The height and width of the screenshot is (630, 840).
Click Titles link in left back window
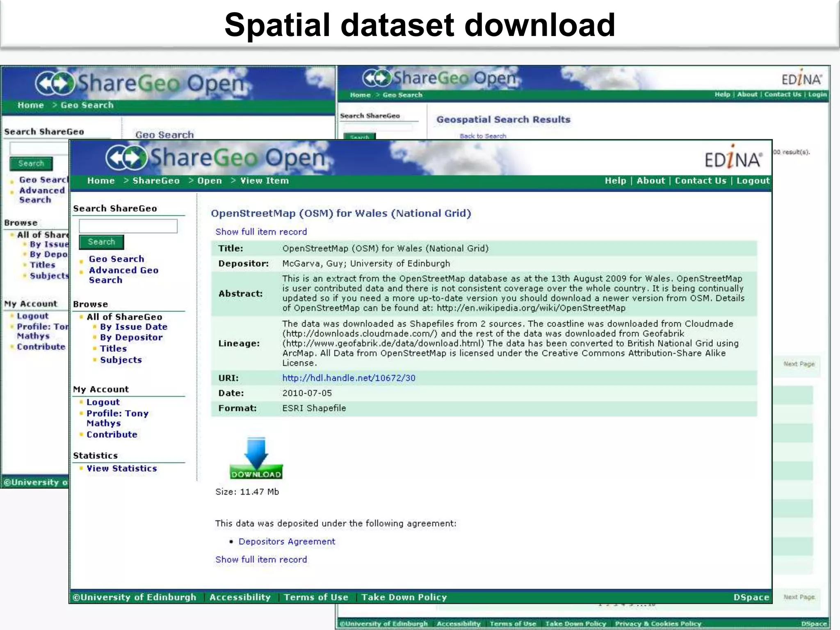coord(42,265)
